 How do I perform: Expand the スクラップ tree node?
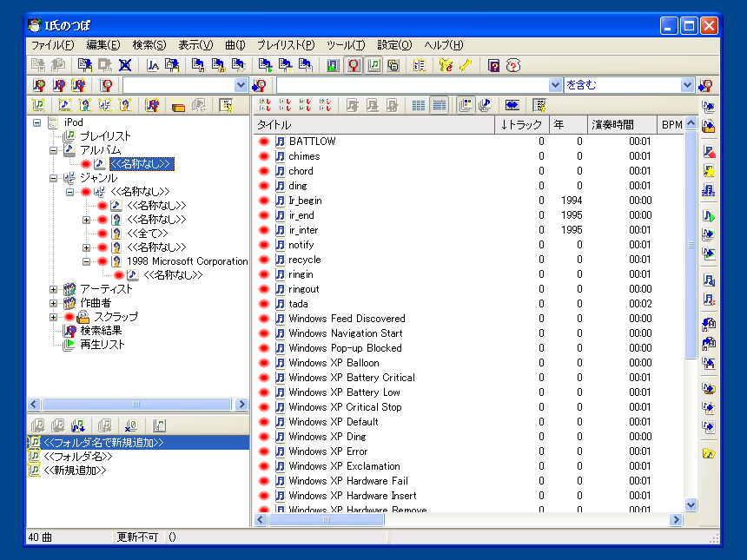(x=53, y=317)
